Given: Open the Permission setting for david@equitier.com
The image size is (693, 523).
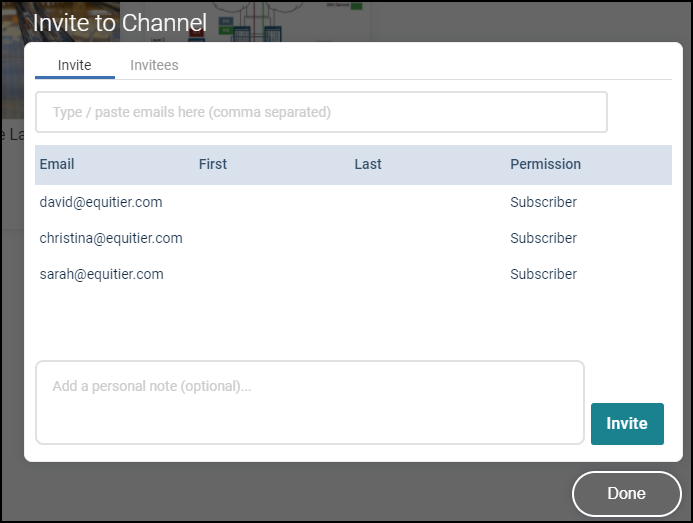Looking at the screenshot, I should [543, 202].
